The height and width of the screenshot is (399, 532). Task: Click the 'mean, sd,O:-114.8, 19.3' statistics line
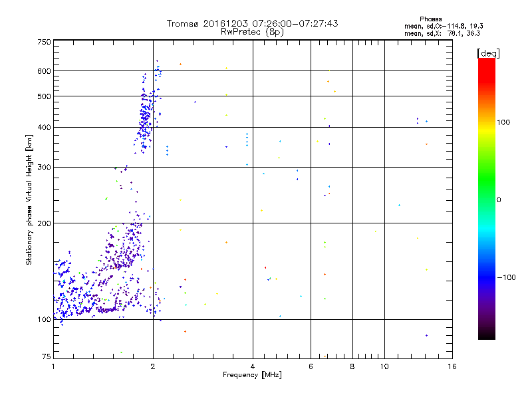[x=444, y=26]
